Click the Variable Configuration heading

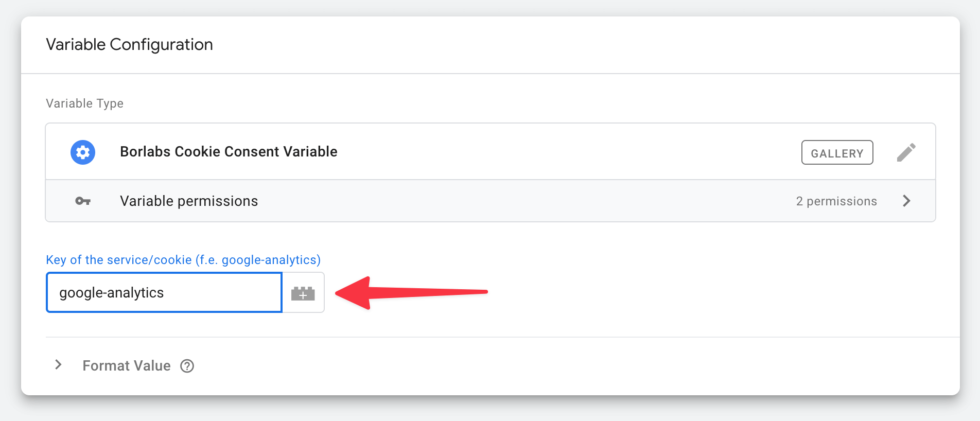[129, 45]
